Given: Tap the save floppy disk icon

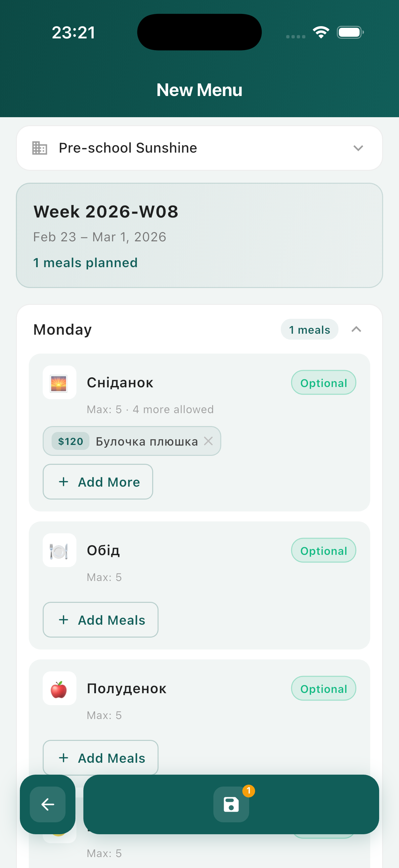Looking at the screenshot, I should click(231, 804).
